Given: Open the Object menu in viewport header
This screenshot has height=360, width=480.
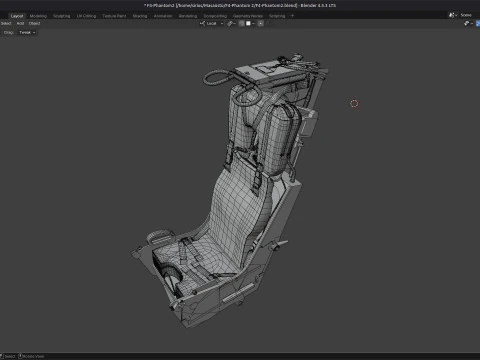Looking at the screenshot, I should [34, 23].
